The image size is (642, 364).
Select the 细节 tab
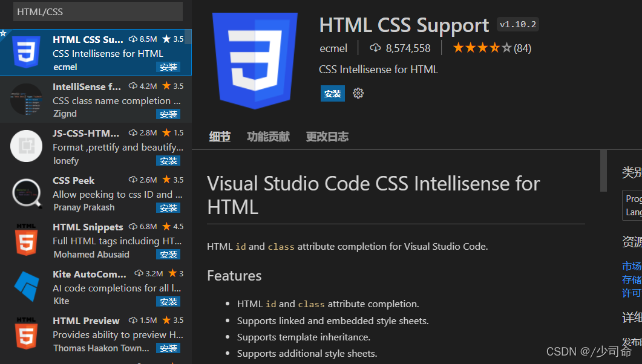pos(220,137)
